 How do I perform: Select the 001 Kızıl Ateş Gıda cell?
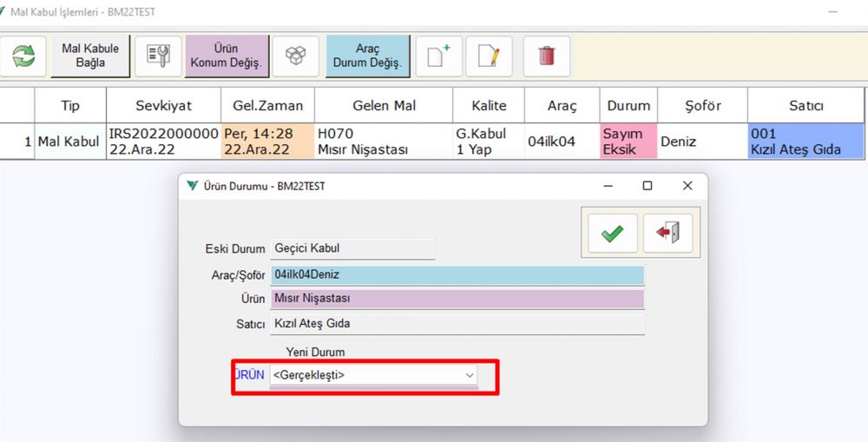(805, 142)
